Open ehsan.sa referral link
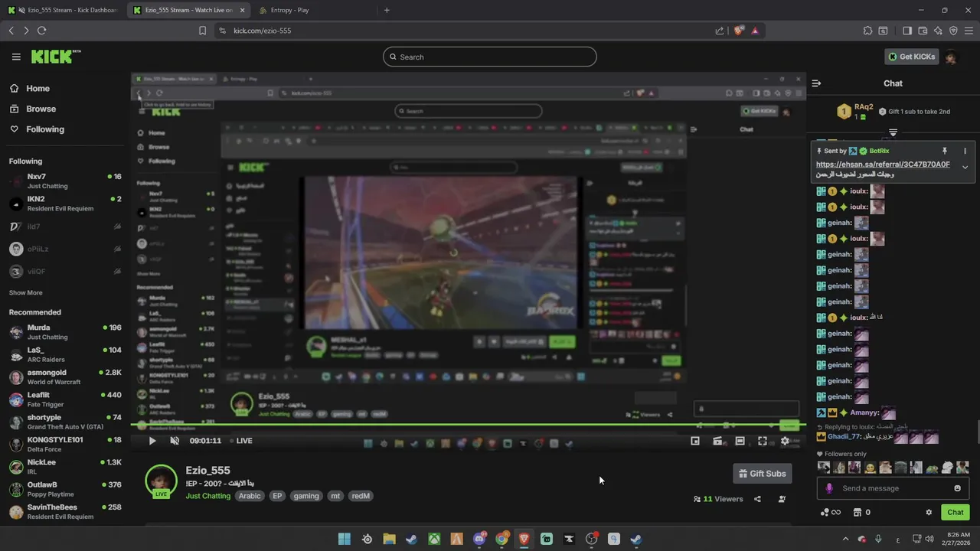Viewport: 980px width, 551px height. coord(883,164)
